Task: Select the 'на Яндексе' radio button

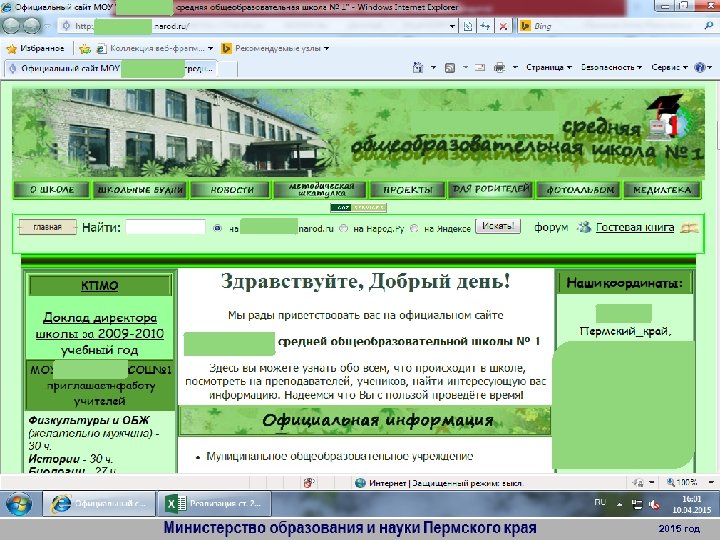Action: coord(414,228)
